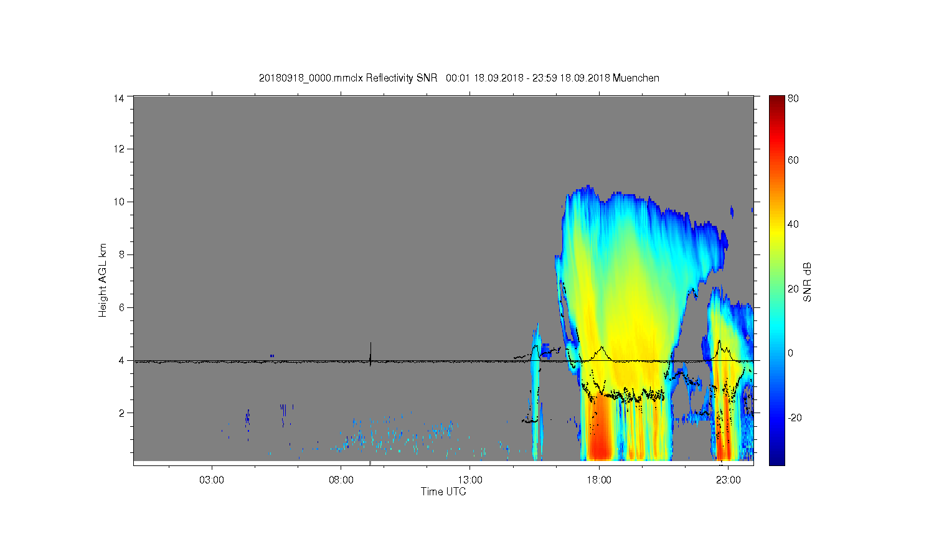Click the SNR color scale bar

(x=776, y=280)
